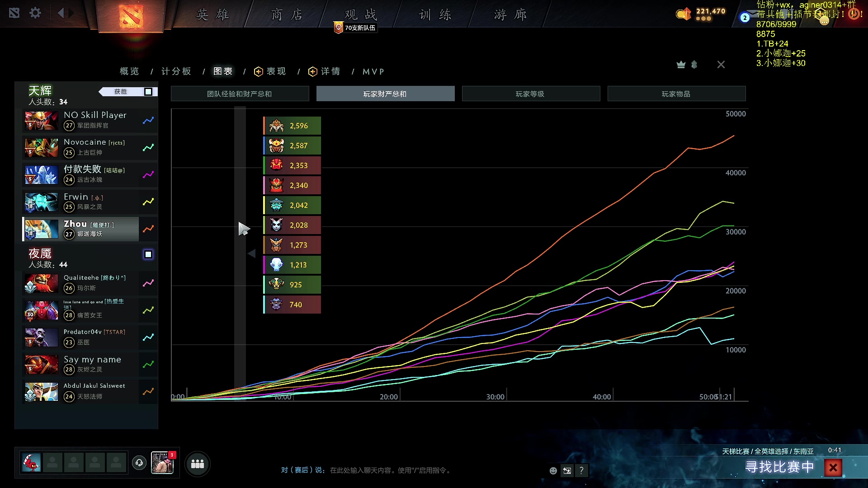Toggle Abdul Jakul Salsweet graph line
The height and width of the screenshot is (488, 868).
point(148,392)
